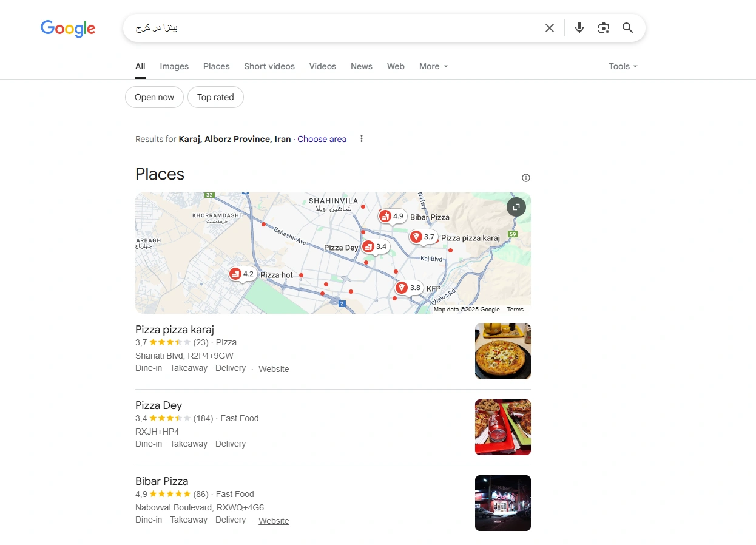This screenshot has height=545, width=756.
Task: Open the Pizza Dey food thumbnail
Action: pos(502,427)
